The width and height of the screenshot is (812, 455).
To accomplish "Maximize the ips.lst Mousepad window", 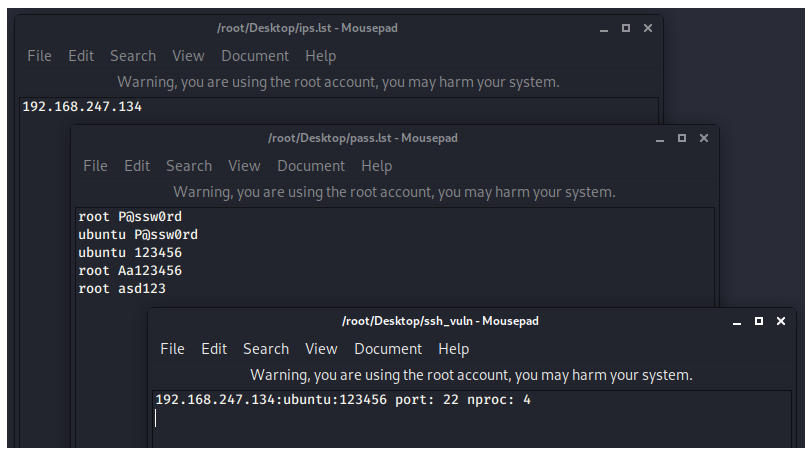I will pyautogui.click(x=626, y=28).
